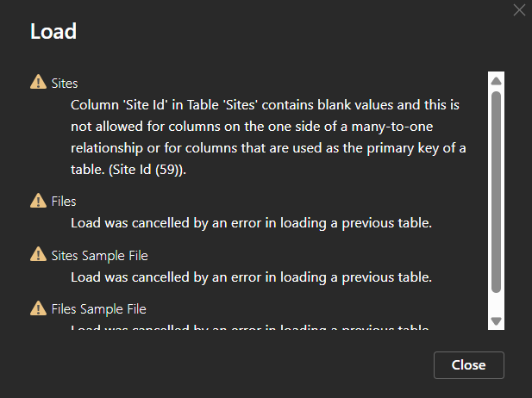Click the scroll up arrow
532x398 pixels.
click(x=496, y=81)
